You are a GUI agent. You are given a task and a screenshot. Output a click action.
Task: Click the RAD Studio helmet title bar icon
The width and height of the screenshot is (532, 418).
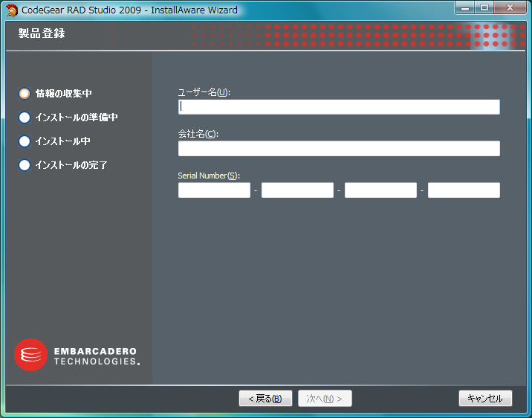pyautogui.click(x=12, y=10)
